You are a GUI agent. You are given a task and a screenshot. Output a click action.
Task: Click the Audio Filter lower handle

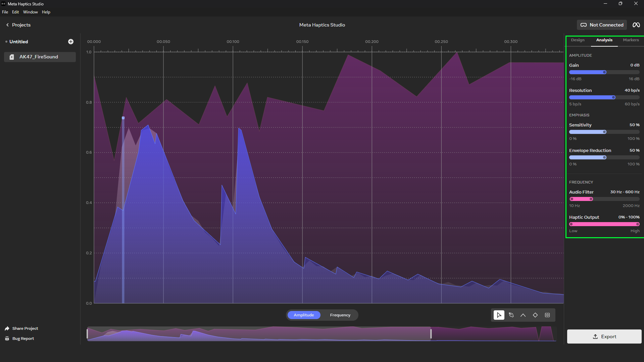click(572, 199)
